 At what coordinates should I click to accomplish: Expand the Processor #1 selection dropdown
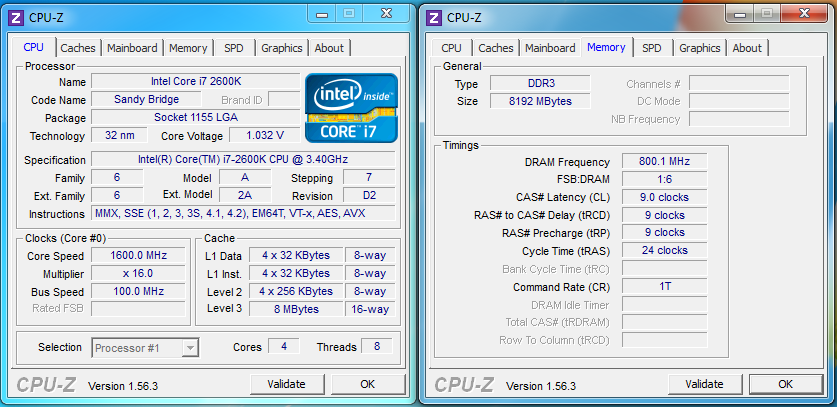point(189,348)
